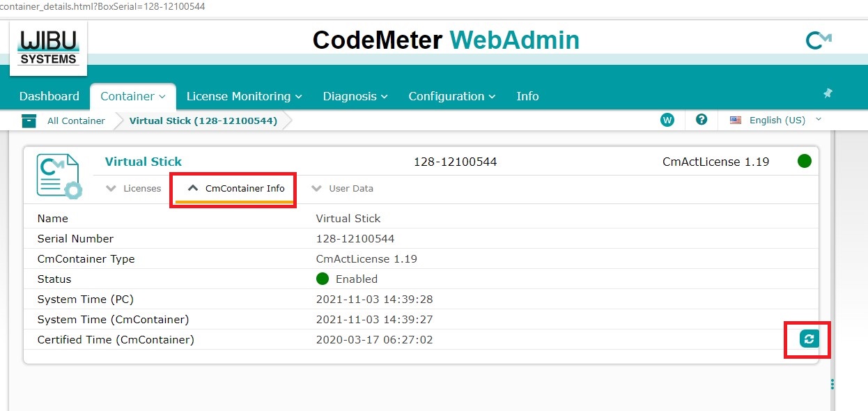Image resolution: width=868 pixels, height=411 pixels.
Task: Open the Dashboard page
Action: (x=49, y=96)
